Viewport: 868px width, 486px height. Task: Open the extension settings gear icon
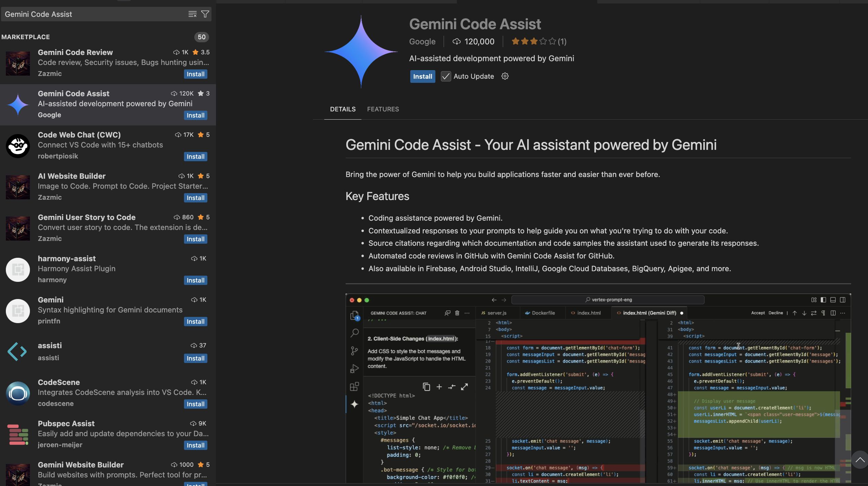(505, 76)
